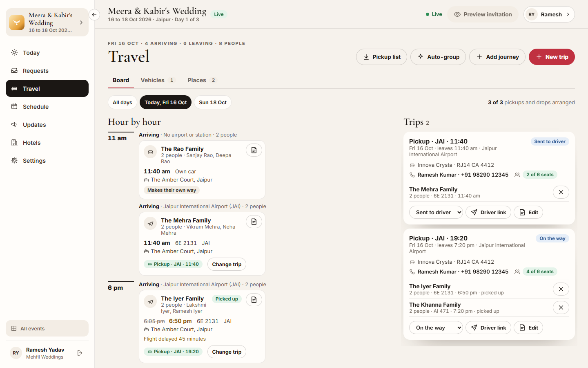Screen dimensions: 588x368
Task: Open All events
Action: coord(47,328)
